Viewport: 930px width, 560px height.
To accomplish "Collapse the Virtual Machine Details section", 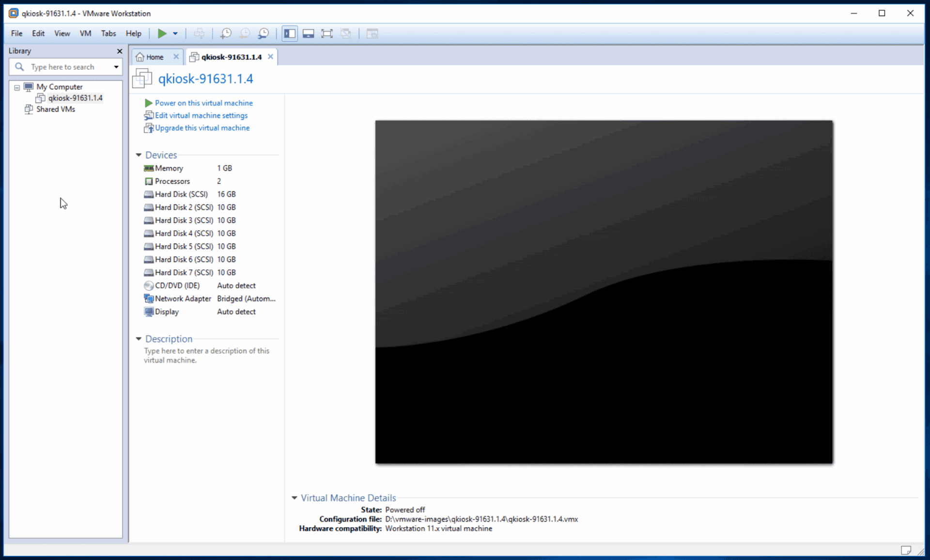I will (x=294, y=498).
